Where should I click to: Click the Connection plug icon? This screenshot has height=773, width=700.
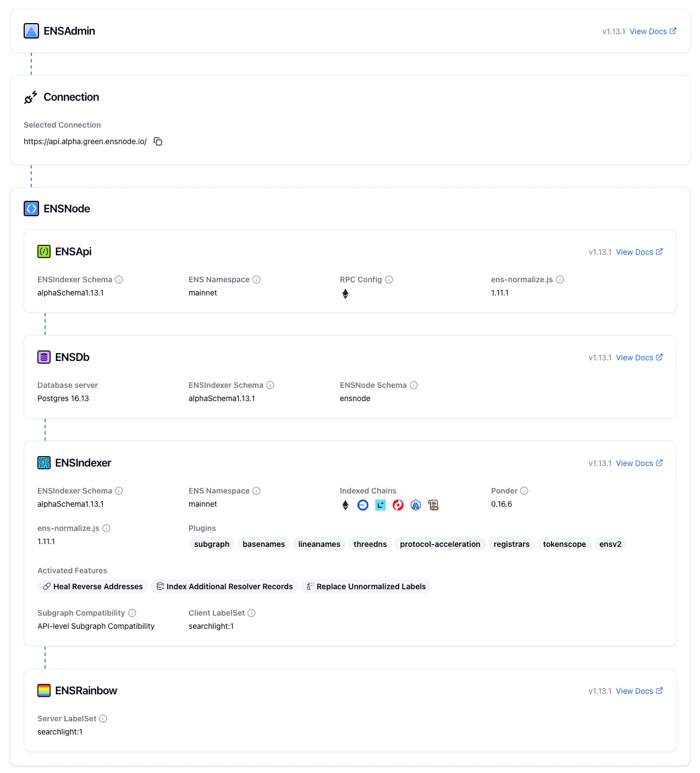[x=31, y=97]
